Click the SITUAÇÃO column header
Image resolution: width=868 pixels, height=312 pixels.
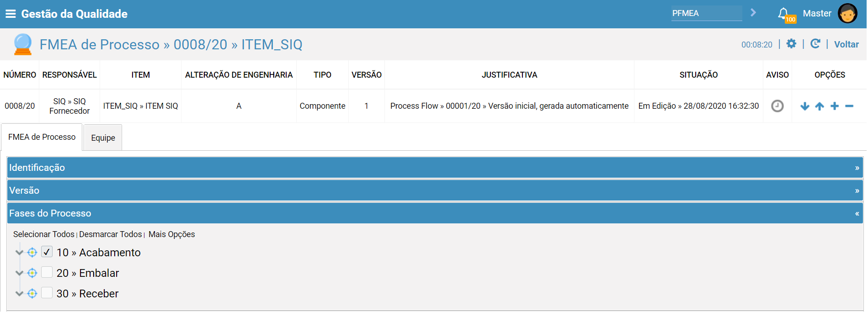698,75
